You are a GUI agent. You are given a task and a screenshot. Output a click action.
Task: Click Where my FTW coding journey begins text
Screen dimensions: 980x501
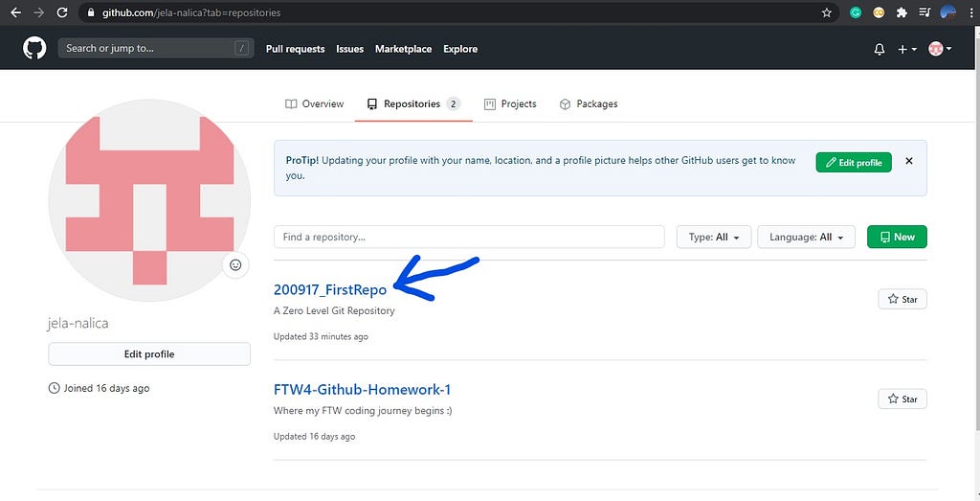click(363, 411)
